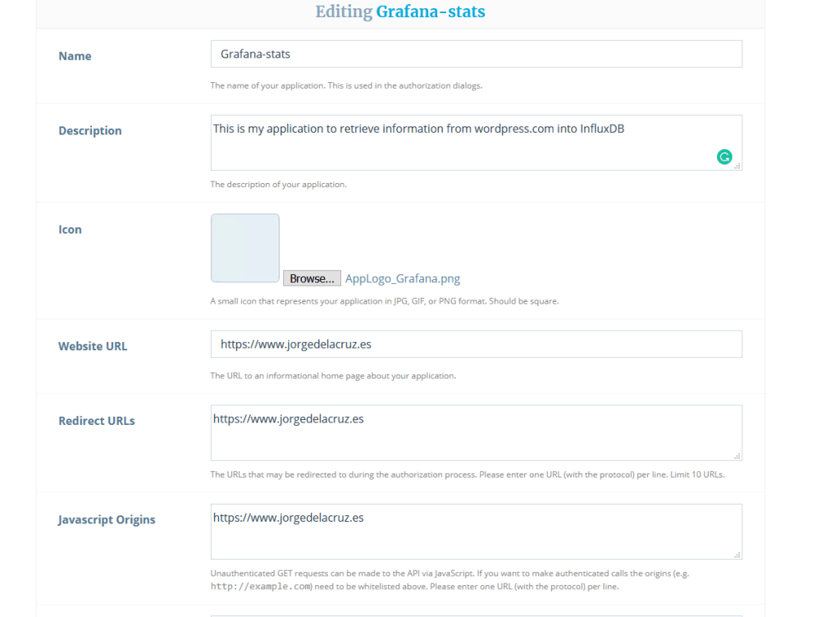Click the Description text area
Screen dimensions: 840x617
477,143
